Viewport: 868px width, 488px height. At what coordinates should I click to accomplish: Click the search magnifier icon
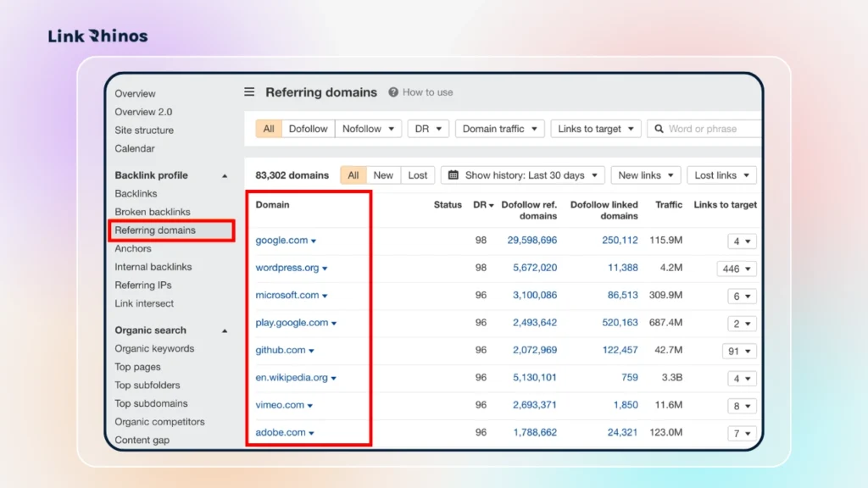point(659,129)
